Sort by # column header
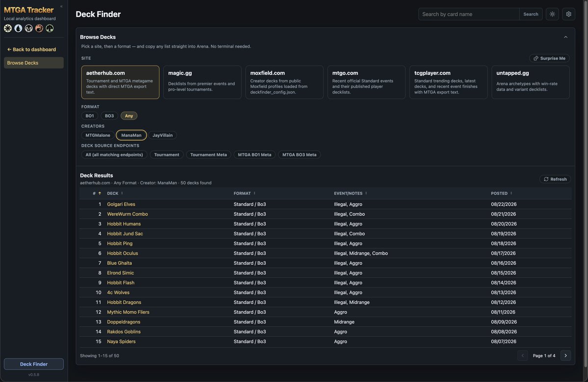Screen dimensions: 588x382 (97, 193)
